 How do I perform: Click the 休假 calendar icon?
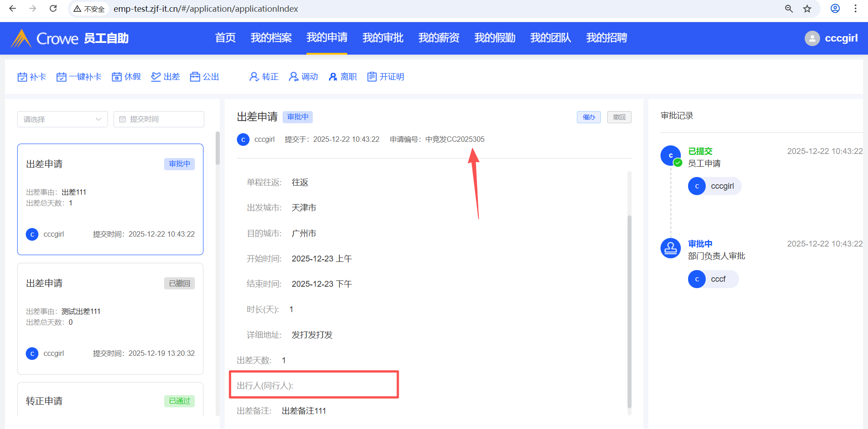117,77
